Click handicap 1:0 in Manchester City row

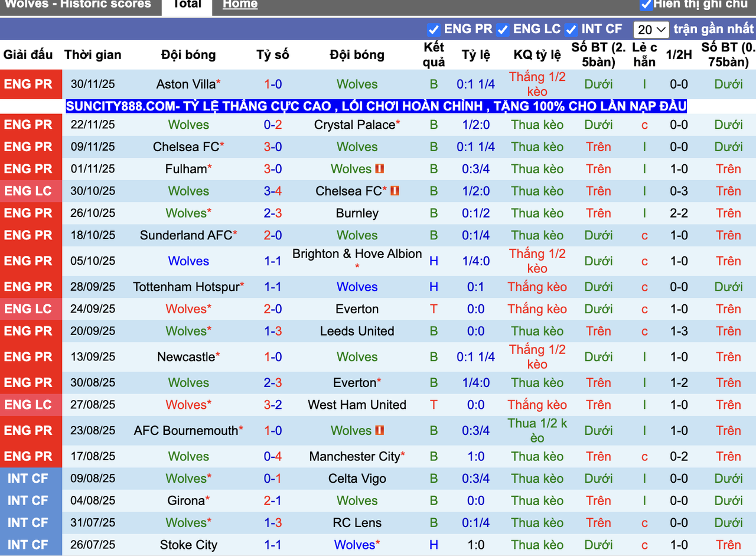[x=476, y=456]
